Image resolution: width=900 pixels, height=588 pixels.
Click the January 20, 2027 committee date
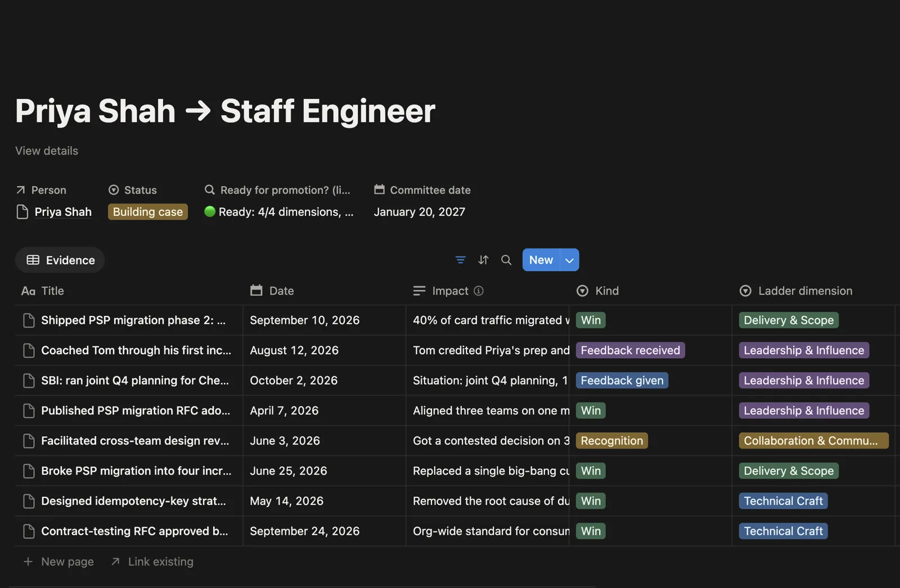click(420, 212)
